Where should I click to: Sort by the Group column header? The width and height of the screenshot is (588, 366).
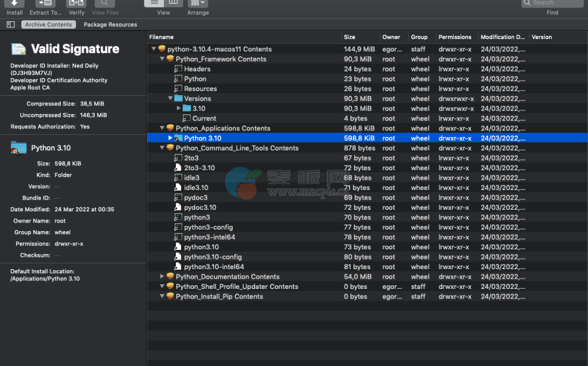422,37
